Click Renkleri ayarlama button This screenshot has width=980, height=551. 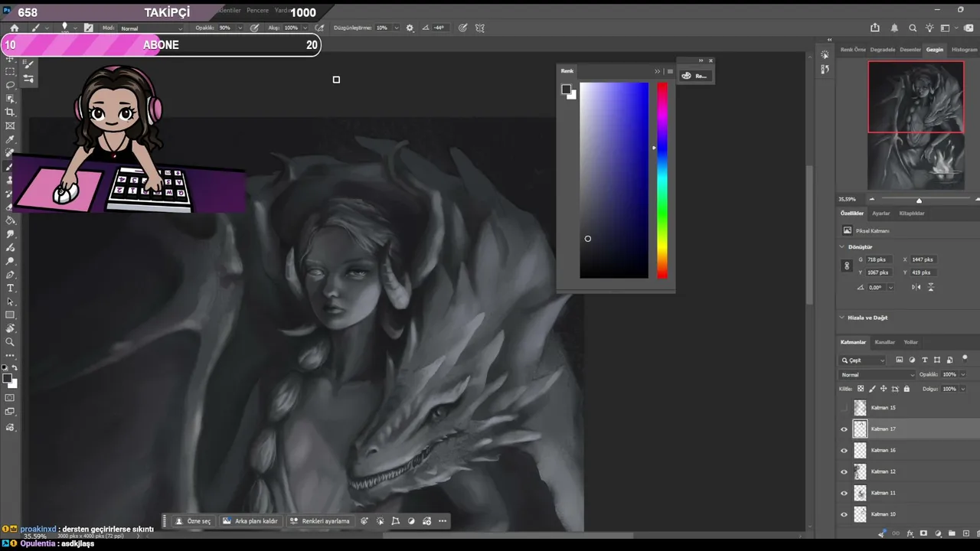pyautogui.click(x=320, y=521)
